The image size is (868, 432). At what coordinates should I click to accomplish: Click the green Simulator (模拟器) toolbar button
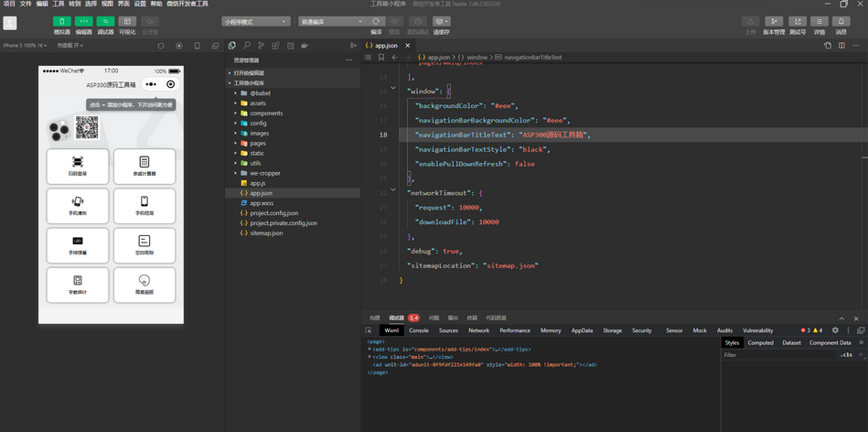(x=62, y=21)
